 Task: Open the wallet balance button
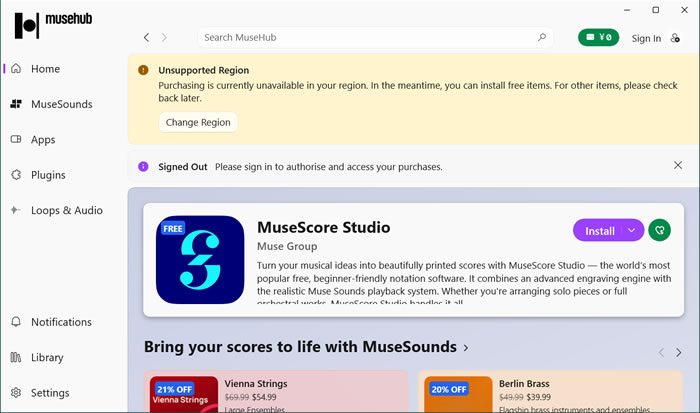tap(599, 38)
